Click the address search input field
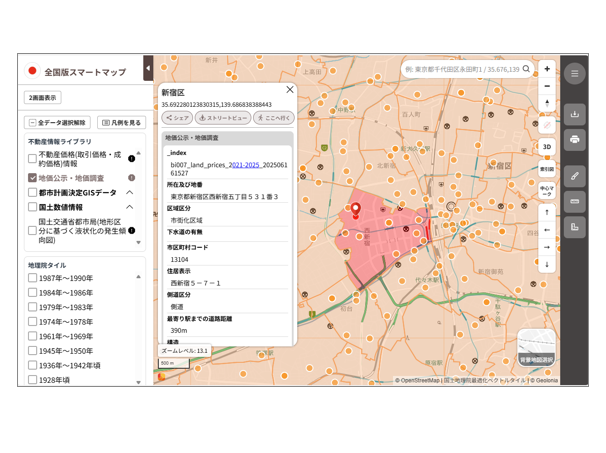This screenshot has width=606, height=453. click(x=461, y=70)
